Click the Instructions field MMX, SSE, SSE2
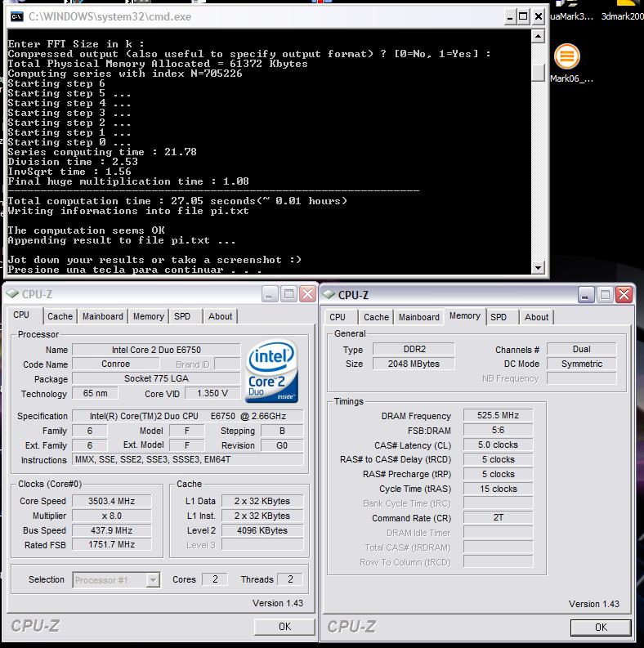Screen dimensions: 644x648 pyautogui.click(x=188, y=459)
